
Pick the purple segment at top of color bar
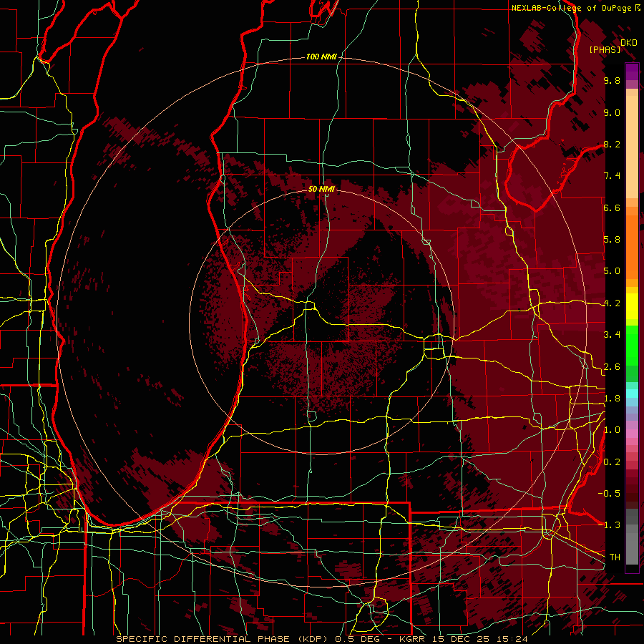pyautogui.click(x=632, y=72)
